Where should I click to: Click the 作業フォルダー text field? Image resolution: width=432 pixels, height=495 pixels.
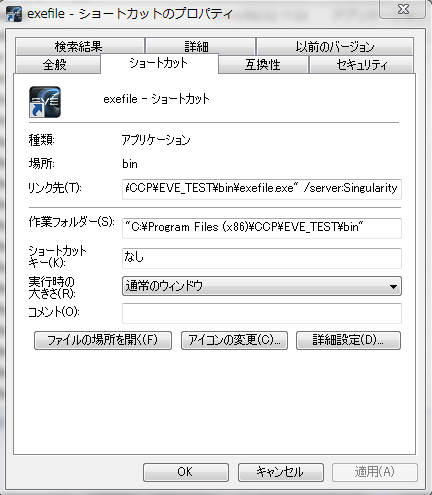[x=262, y=228]
